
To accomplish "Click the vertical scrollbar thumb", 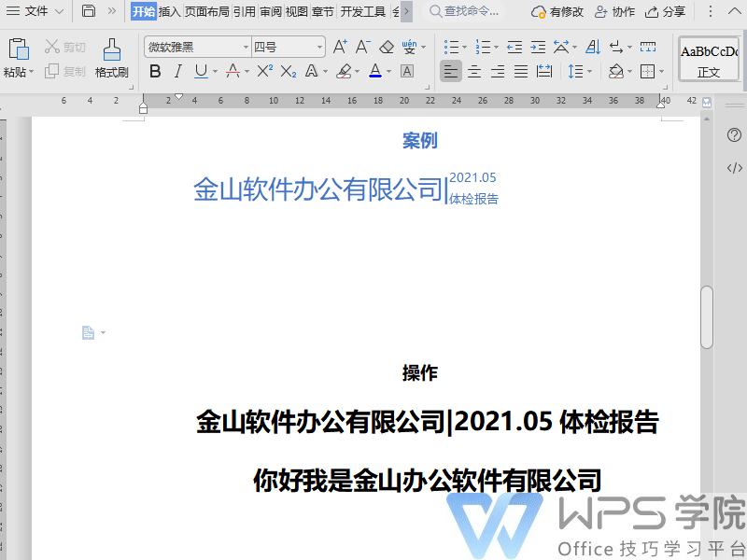I will (707, 317).
